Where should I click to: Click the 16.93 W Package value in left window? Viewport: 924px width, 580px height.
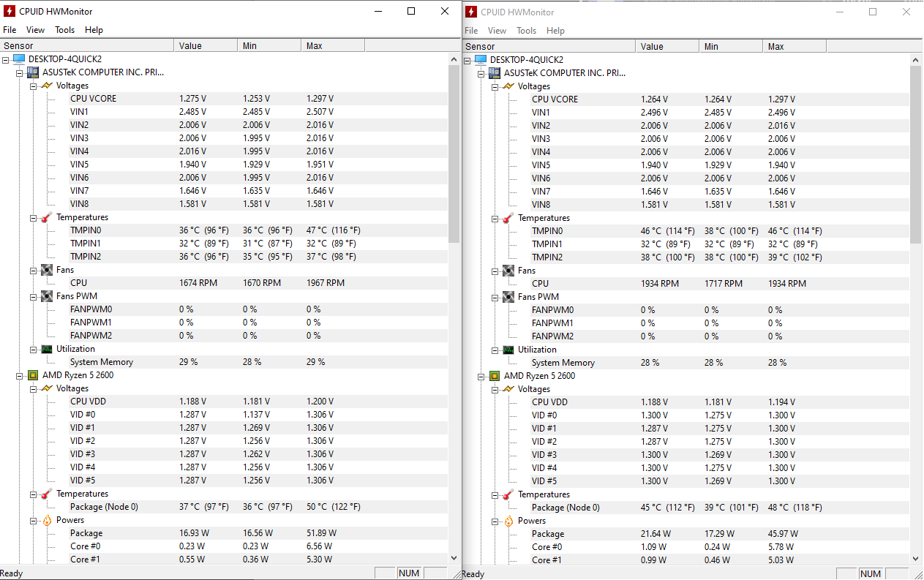coord(193,533)
